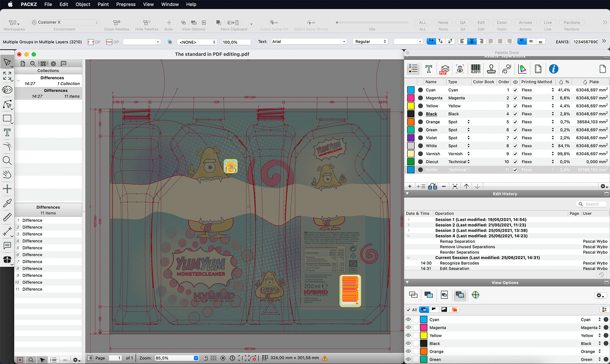Add a new separation with plus icon
This screenshot has height=364, width=610.
pos(410,186)
